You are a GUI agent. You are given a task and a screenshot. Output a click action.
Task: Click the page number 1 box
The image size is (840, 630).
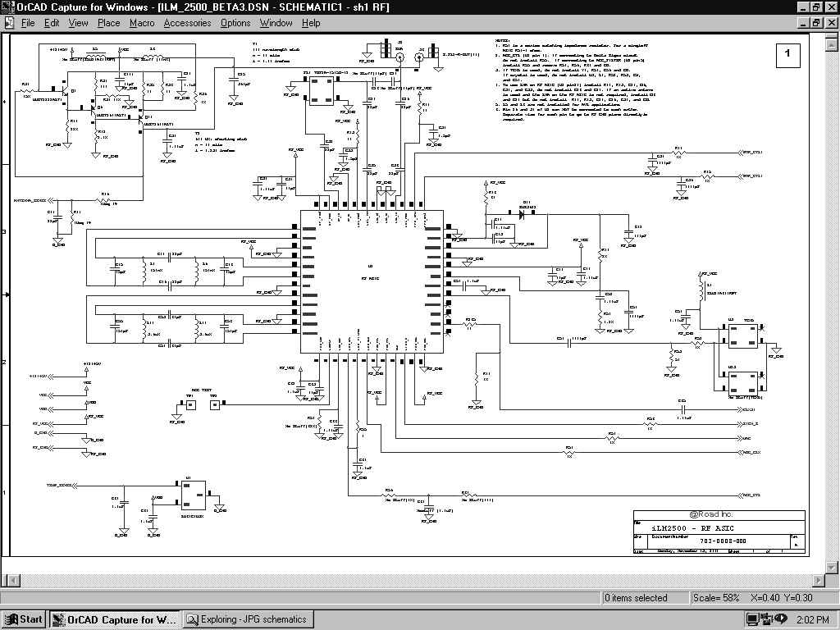tap(787, 55)
